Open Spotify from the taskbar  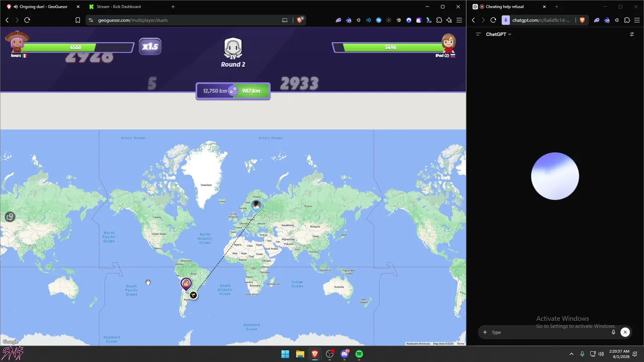[359, 354]
